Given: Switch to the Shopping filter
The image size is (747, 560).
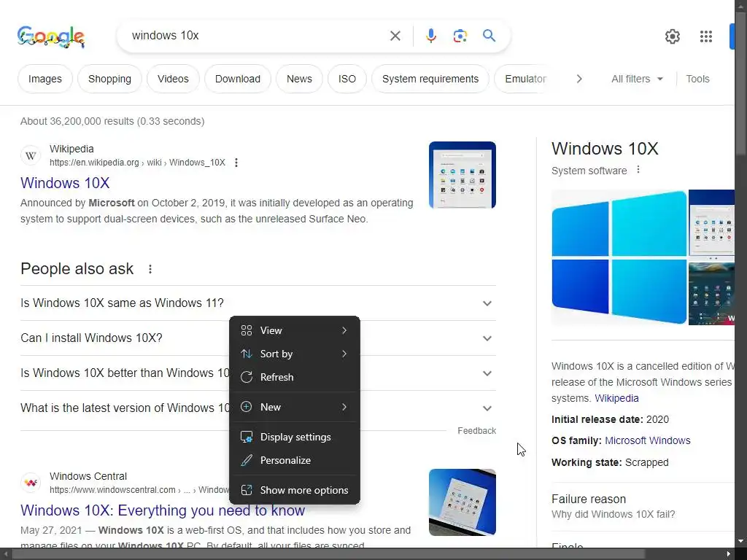Looking at the screenshot, I should [x=109, y=79].
